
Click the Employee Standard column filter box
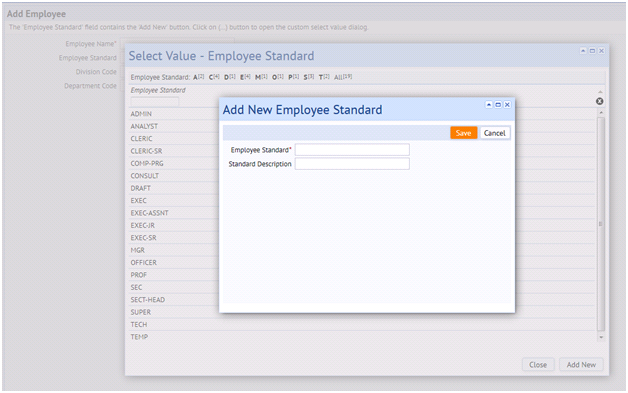155,102
